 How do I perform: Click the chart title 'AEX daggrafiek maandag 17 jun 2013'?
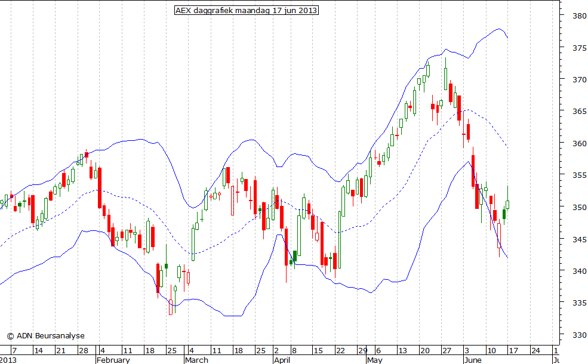pos(247,11)
